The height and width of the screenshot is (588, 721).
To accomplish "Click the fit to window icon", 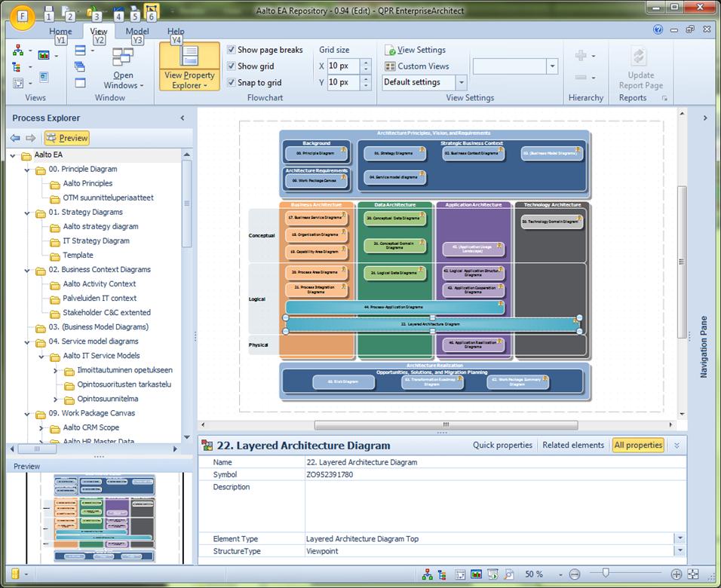I will [x=693, y=574].
